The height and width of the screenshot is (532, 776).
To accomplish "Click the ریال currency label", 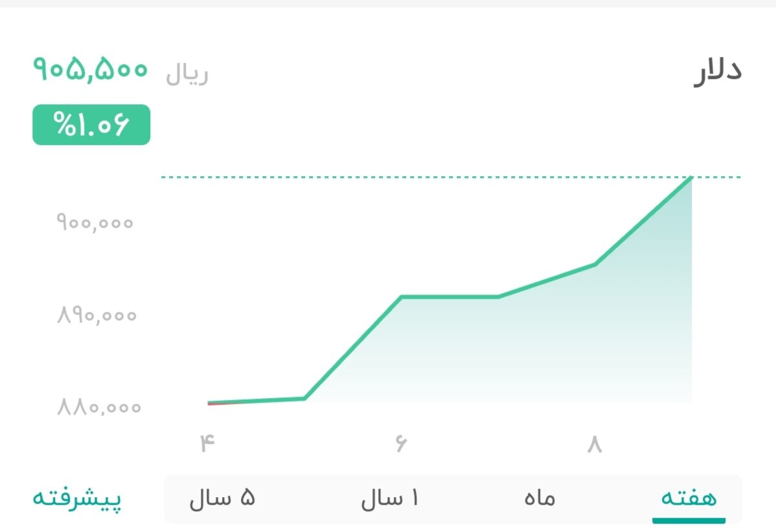I will 187,73.
